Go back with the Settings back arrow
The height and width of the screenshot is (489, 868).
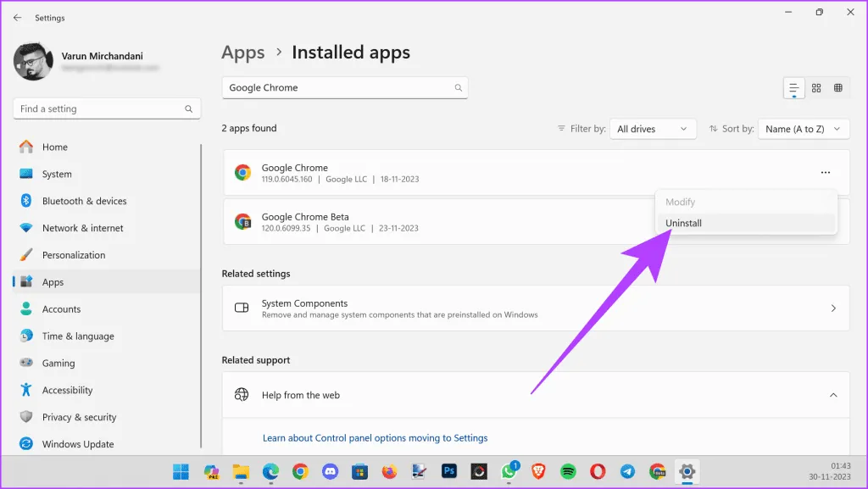[18, 17]
